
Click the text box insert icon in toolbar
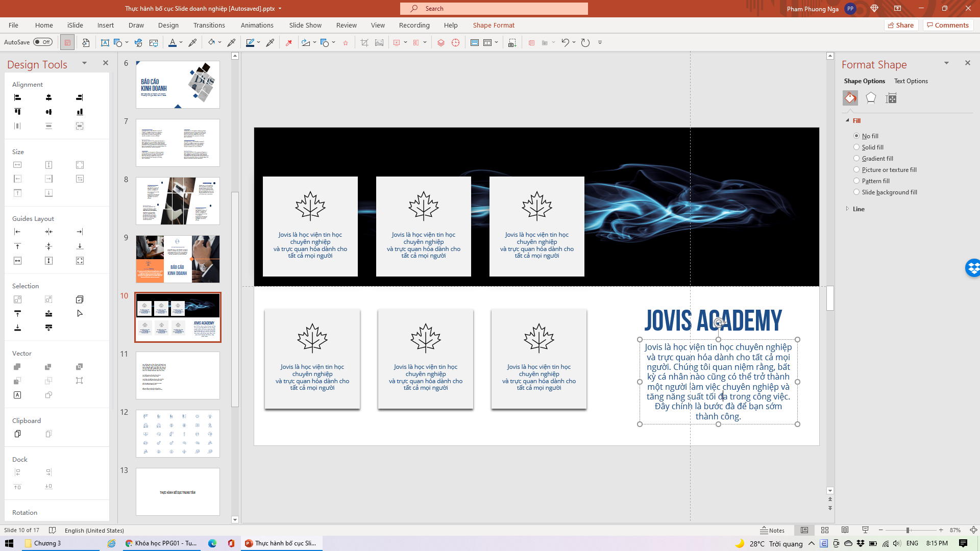(105, 43)
